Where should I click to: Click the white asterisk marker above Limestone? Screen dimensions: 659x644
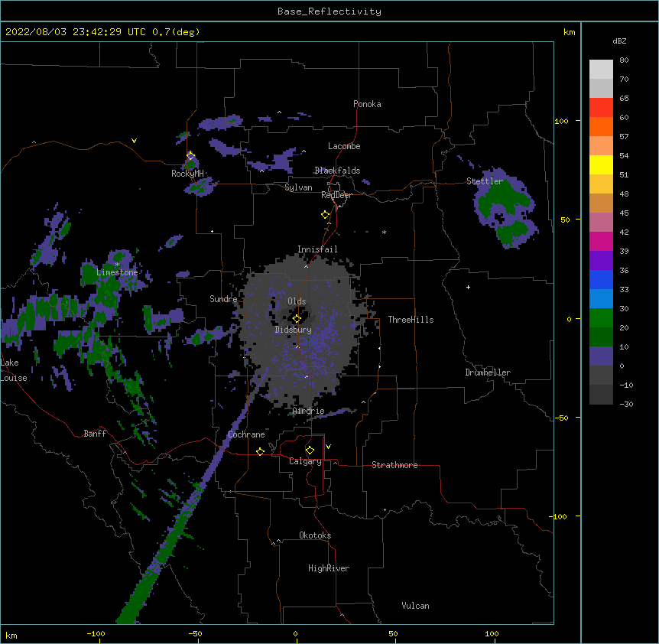[x=117, y=265]
